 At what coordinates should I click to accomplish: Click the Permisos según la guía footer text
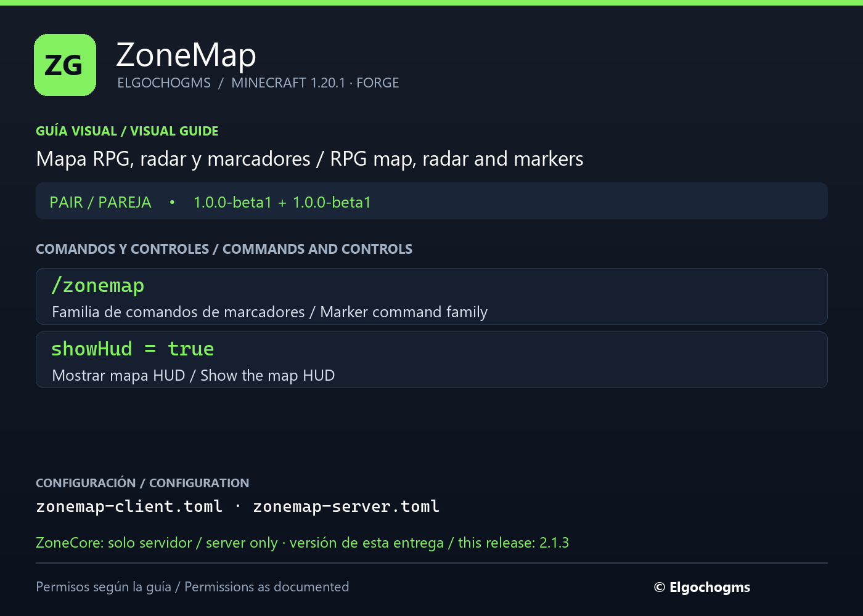click(192, 586)
